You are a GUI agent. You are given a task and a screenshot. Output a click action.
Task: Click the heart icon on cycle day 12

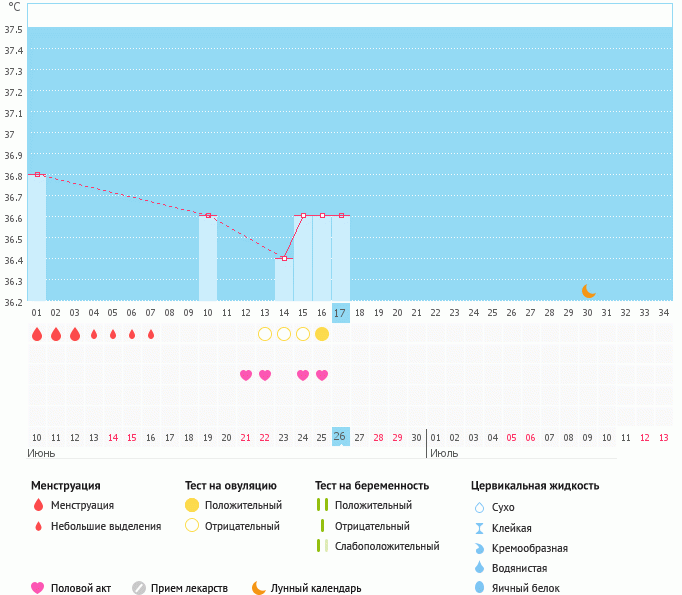(x=246, y=375)
